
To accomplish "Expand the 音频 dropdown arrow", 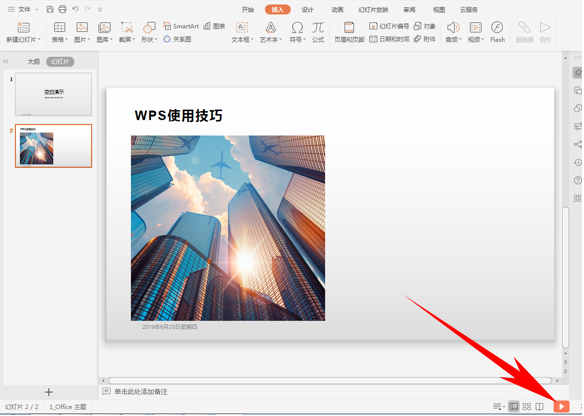I will 460,39.
